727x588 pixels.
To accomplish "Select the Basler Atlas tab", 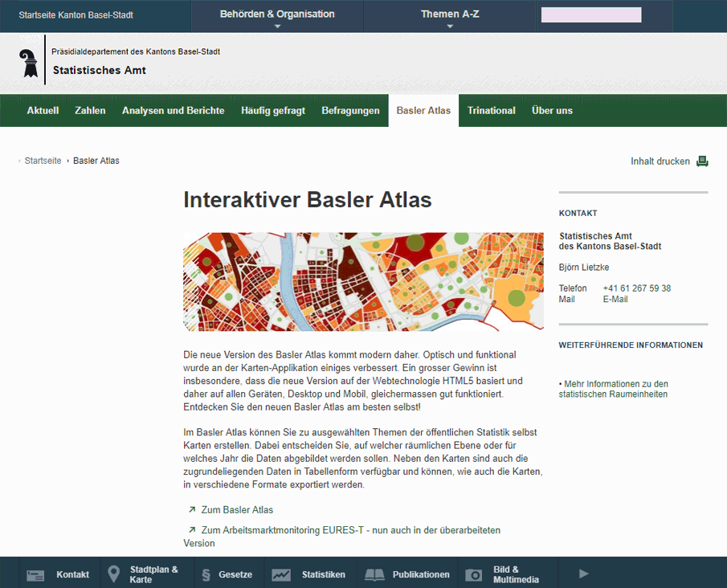I will 423,110.
